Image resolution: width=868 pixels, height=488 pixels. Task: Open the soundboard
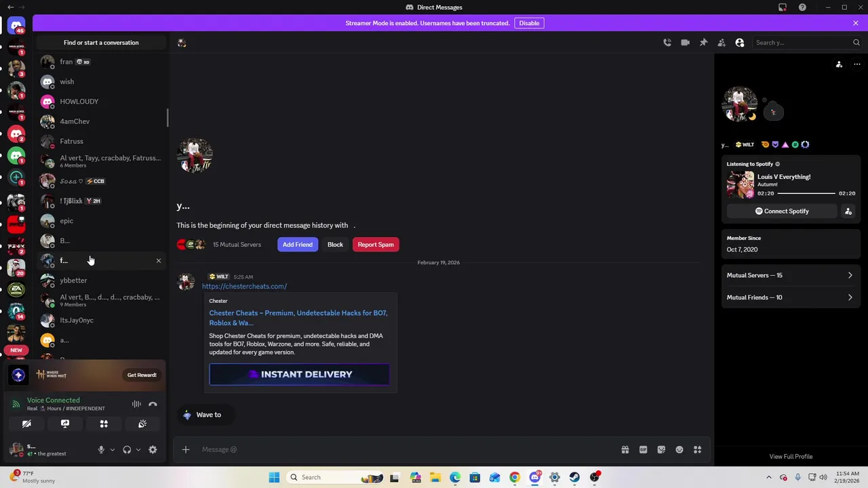point(142,424)
